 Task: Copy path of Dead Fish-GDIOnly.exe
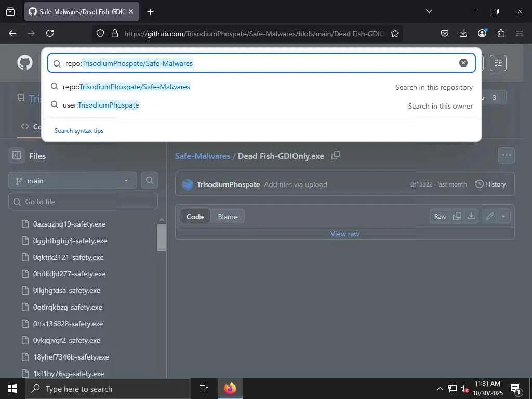(336, 155)
